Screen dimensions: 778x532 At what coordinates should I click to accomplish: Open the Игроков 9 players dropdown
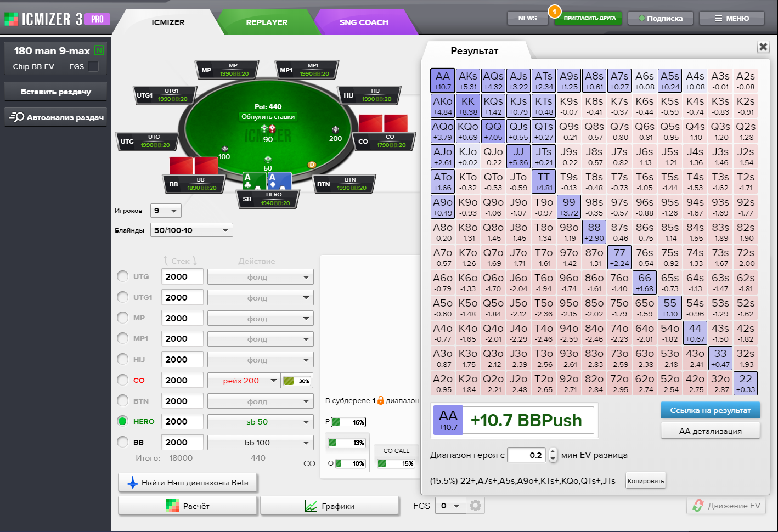point(166,211)
